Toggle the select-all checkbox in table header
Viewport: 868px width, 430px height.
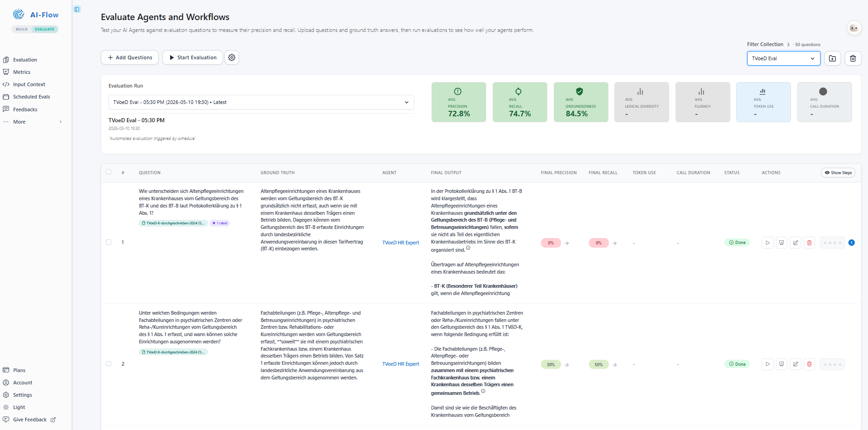tap(109, 172)
